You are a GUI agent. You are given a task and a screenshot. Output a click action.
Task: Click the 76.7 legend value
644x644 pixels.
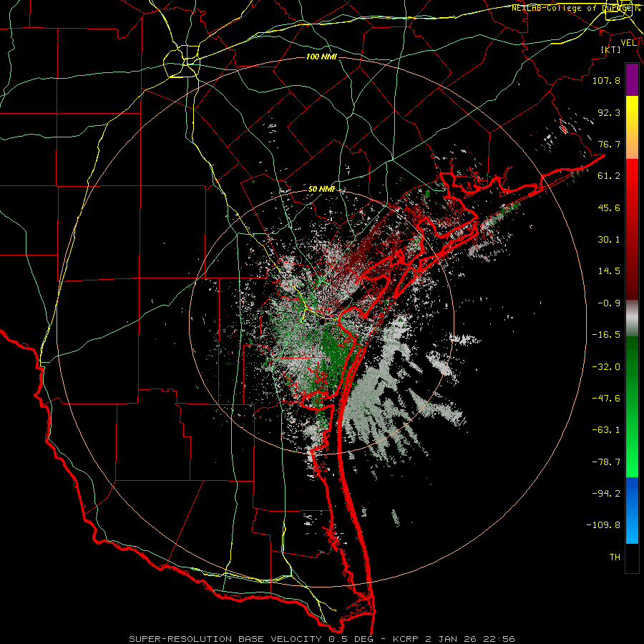tap(609, 144)
